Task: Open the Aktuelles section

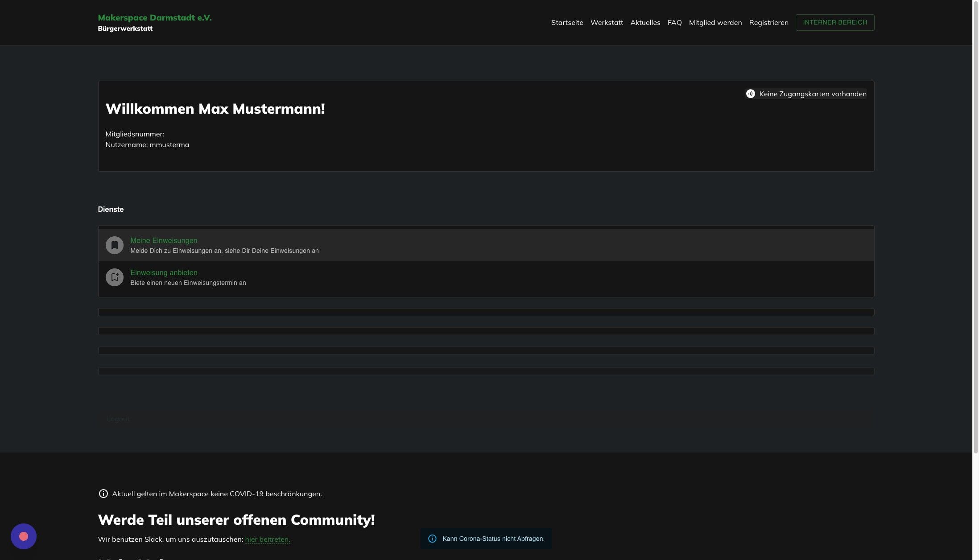Action: coord(645,22)
